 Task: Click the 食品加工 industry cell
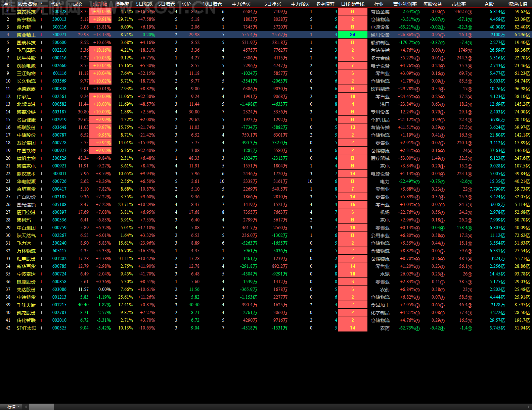point(380,305)
